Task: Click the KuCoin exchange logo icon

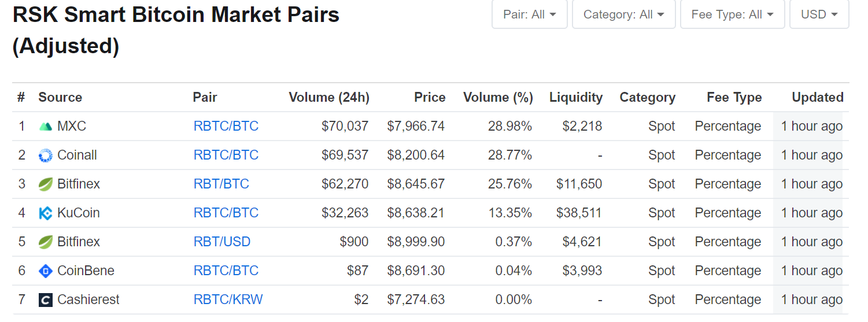Action: (x=46, y=213)
